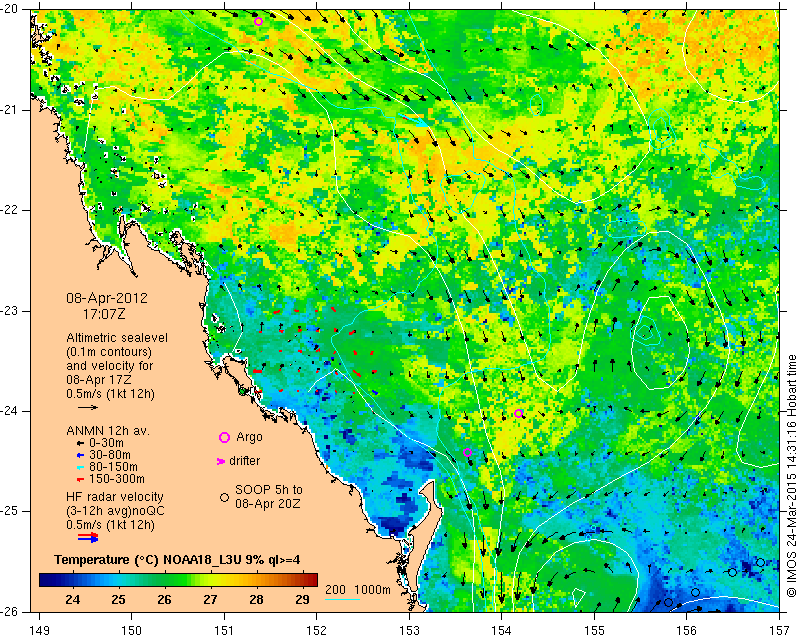This screenshot has width=800, height=640.
Task: Click the longitude axis label 149
Action: coord(40,630)
